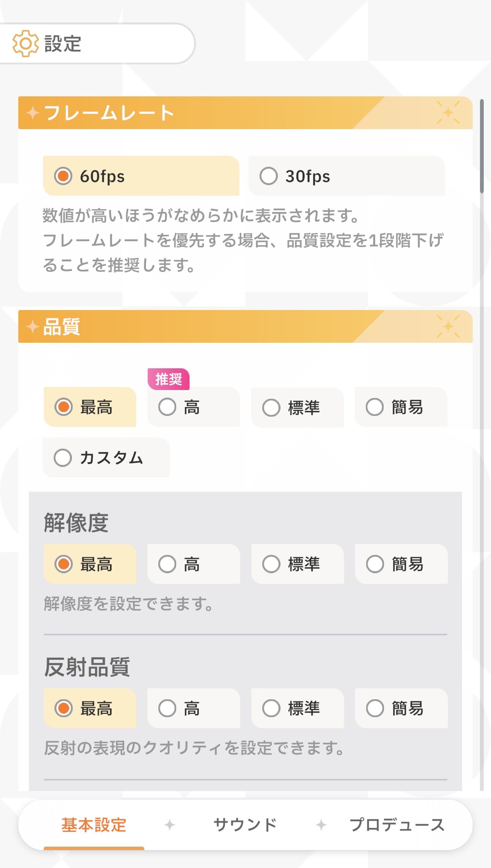Image resolution: width=491 pixels, height=868 pixels.
Task: Click sparkle icon in フレームレート header
Action: click(448, 113)
